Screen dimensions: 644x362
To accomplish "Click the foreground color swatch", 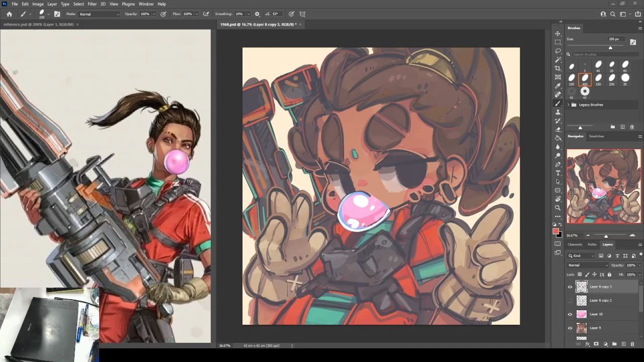I will pos(555,232).
